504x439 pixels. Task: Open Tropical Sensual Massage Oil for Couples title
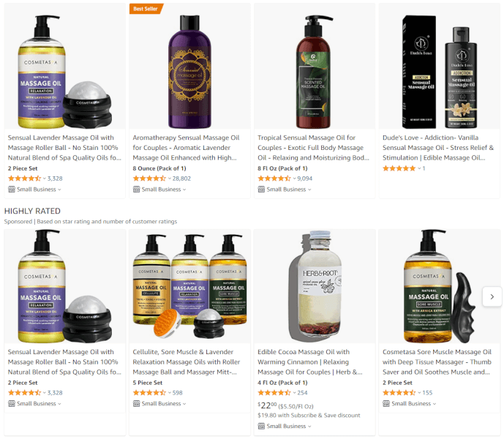click(313, 148)
